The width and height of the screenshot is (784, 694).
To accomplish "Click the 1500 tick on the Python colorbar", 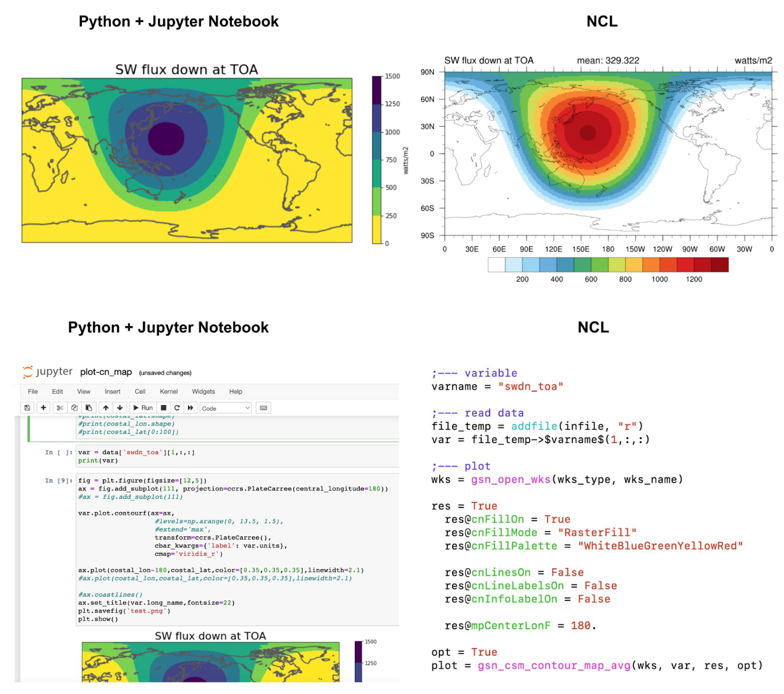I will tap(392, 76).
